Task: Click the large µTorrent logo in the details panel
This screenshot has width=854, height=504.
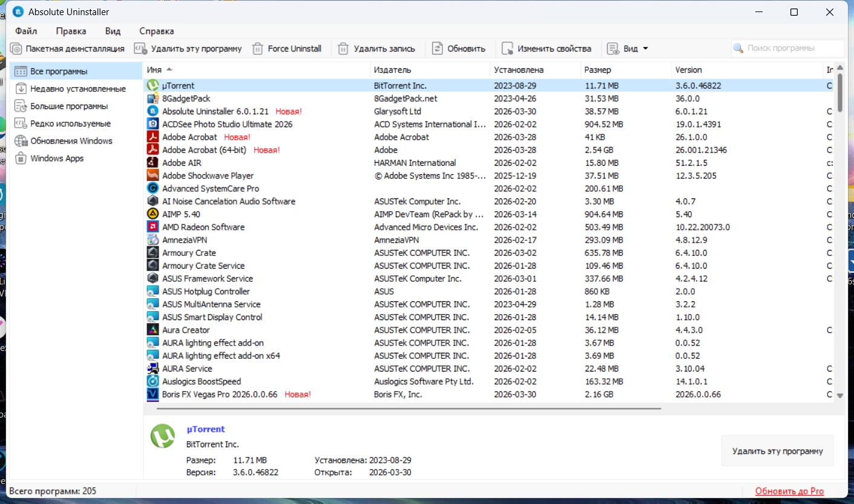Action: (x=162, y=436)
